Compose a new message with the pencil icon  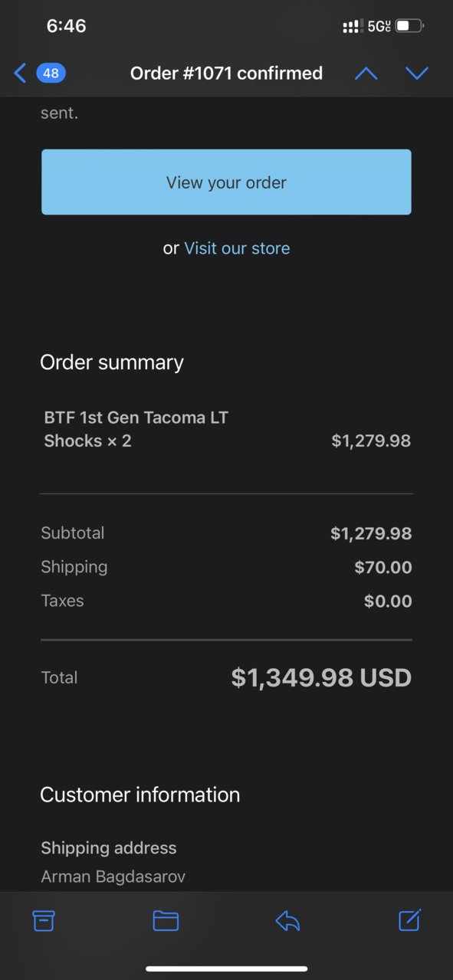click(x=410, y=919)
